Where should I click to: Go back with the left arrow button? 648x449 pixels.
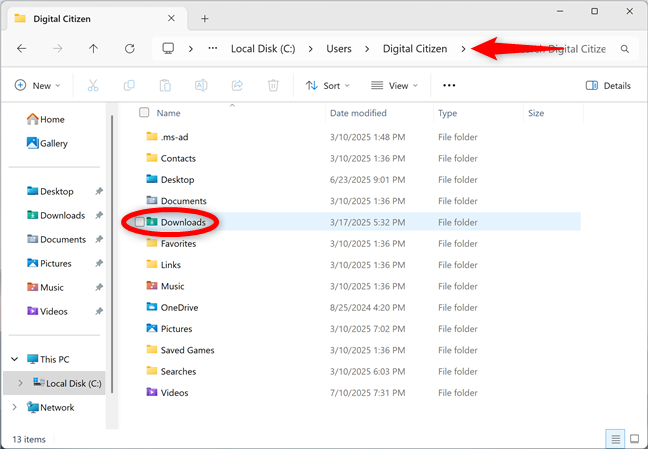[21, 49]
